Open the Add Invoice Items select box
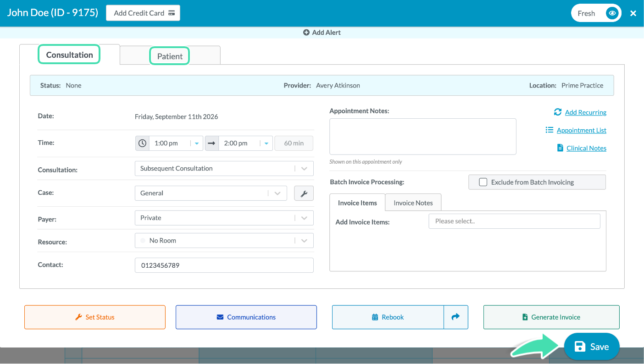The image size is (644, 364). (514, 221)
